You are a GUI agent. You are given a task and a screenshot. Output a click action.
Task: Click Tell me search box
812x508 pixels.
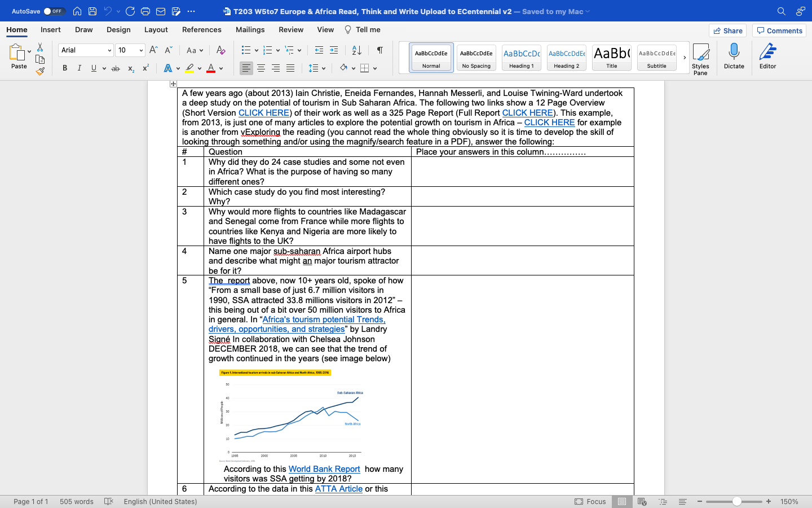coord(363,29)
